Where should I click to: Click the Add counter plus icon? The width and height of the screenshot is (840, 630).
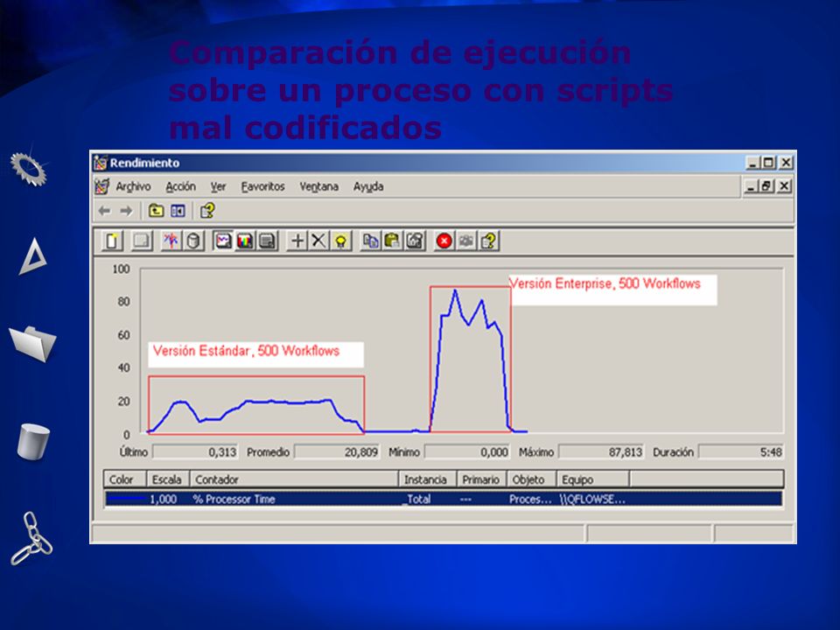297,241
